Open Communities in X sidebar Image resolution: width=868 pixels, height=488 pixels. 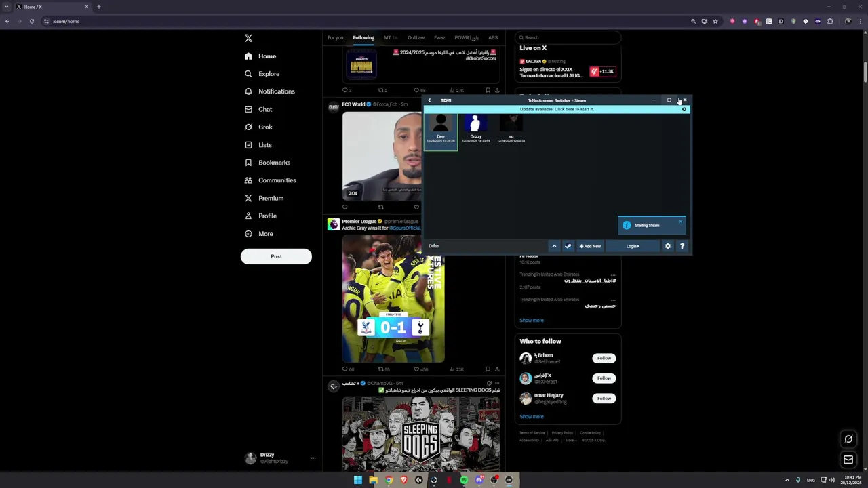270,180
